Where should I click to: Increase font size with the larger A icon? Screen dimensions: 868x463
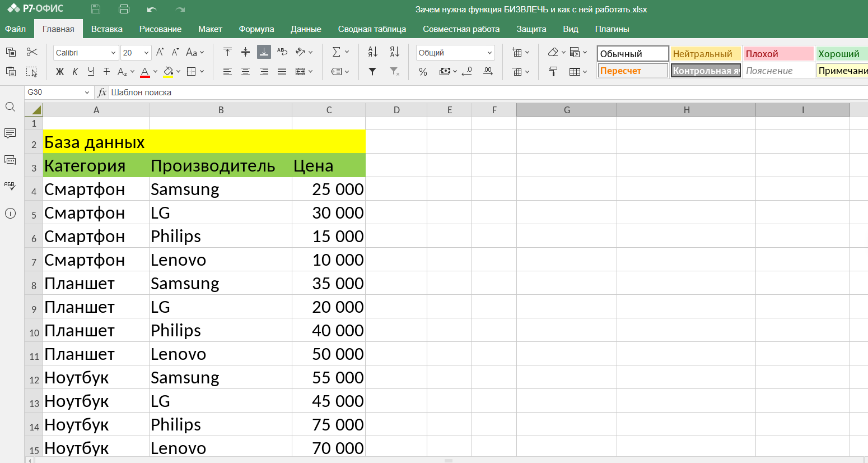click(160, 52)
